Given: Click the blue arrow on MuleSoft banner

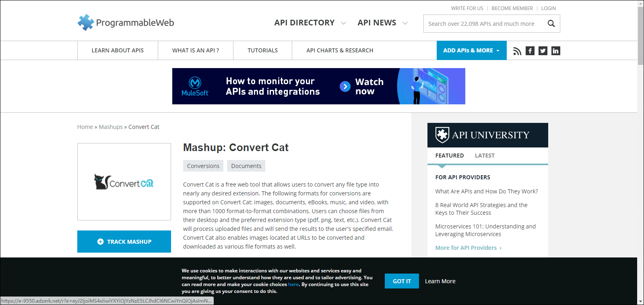Looking at the screenshot, I should pos(345,87).
